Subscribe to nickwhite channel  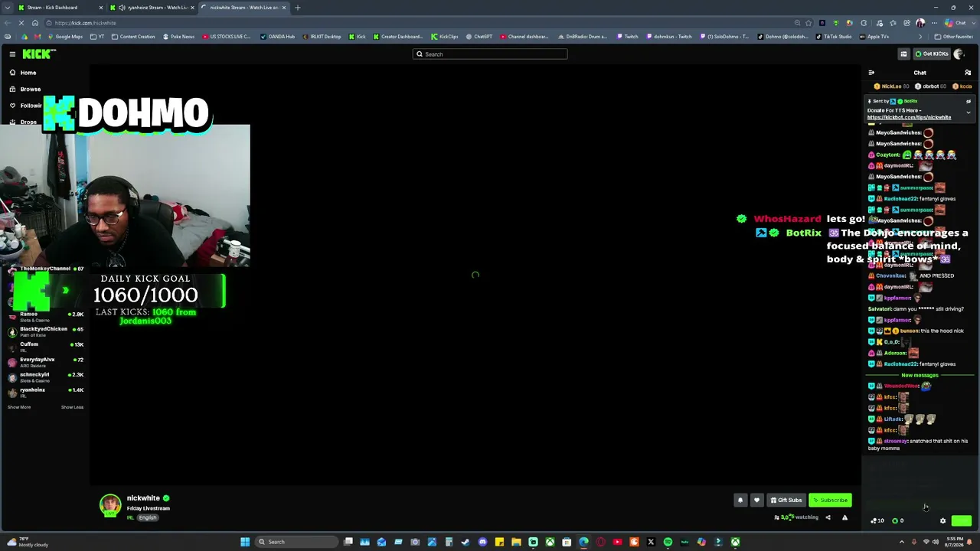830,500
